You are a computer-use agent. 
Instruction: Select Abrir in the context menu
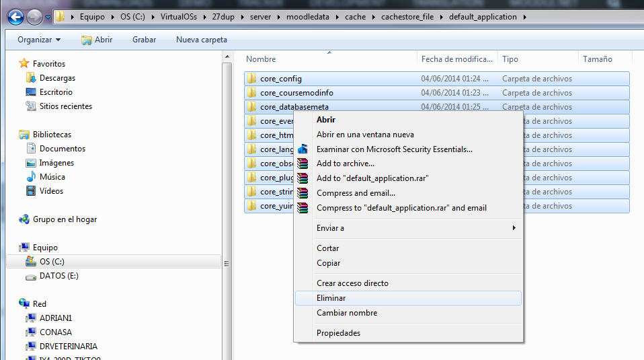pyautogui.click(x=408, y=120)
